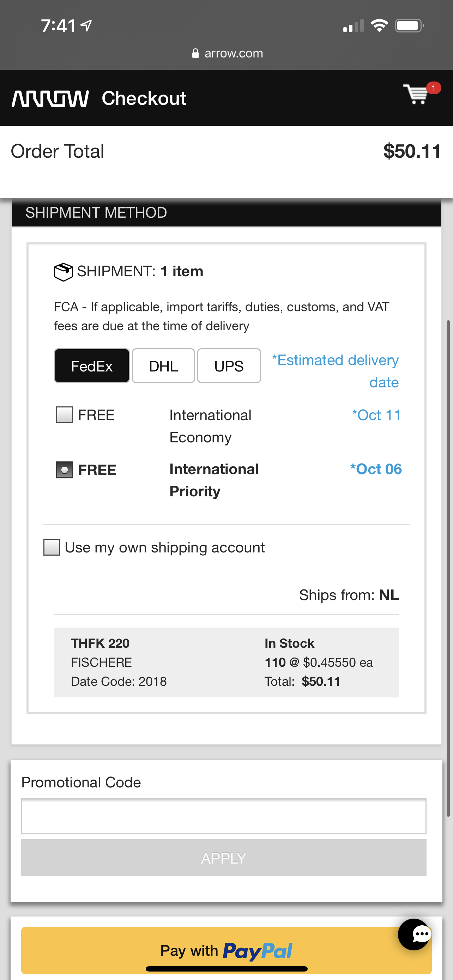Tap the shipment package box icon
This screenshot has height=980, width=453.
click(x=63, y=272)
